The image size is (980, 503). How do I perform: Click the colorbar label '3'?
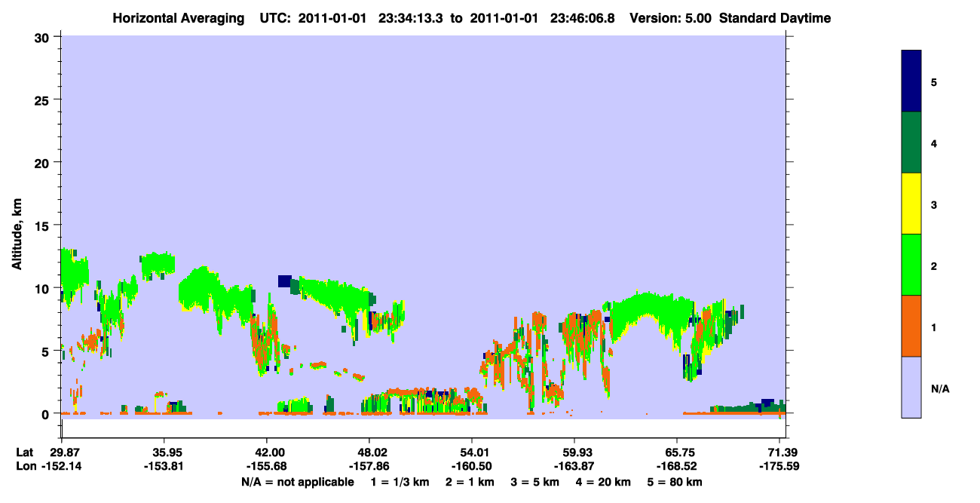[x=933, y=204]
